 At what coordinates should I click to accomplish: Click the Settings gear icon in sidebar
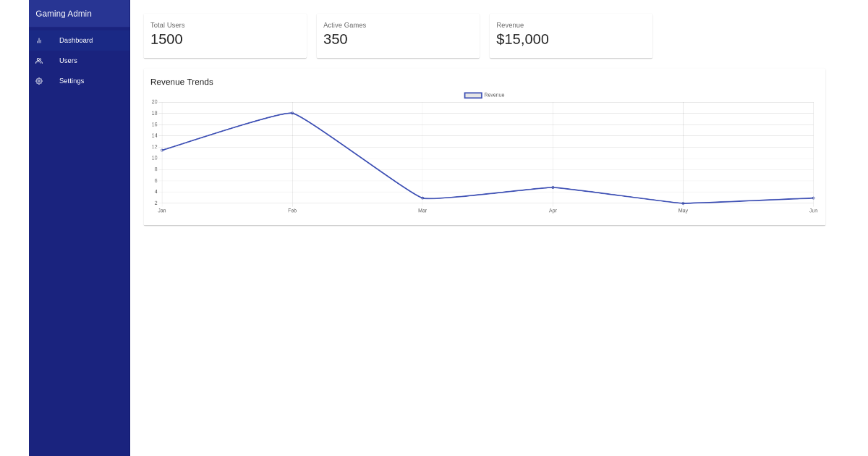point(39,81)
